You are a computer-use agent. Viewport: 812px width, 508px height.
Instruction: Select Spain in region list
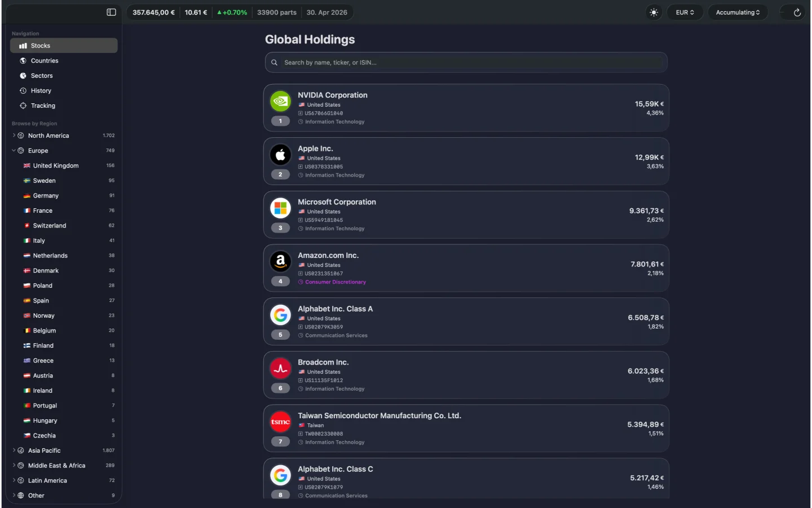coord(64,300)
